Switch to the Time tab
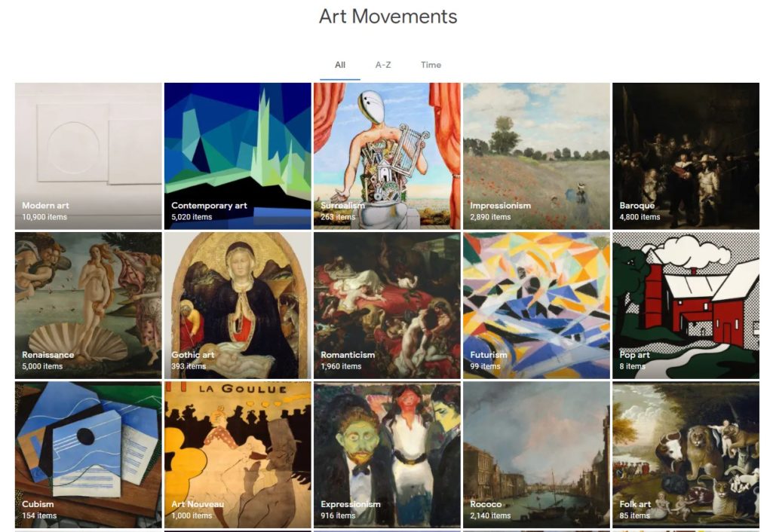The width and height of the screenshot is (770, 532). click(431, 65)
